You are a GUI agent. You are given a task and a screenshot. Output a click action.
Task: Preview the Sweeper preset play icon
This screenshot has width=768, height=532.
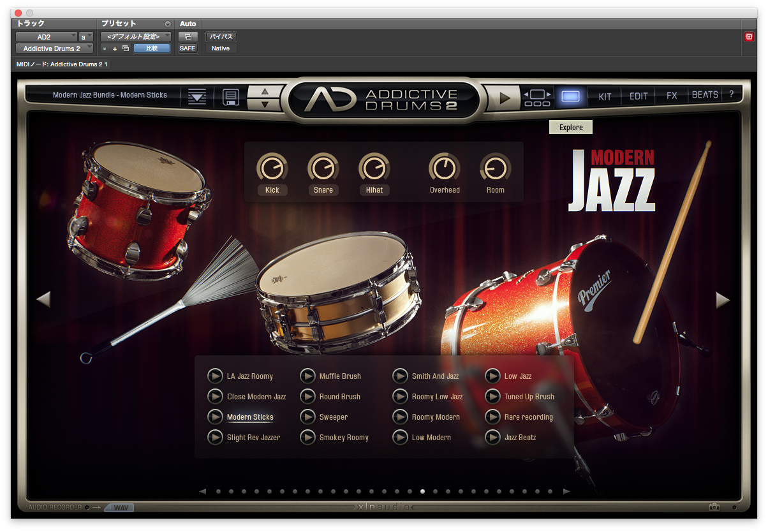(x=307, y=417)
